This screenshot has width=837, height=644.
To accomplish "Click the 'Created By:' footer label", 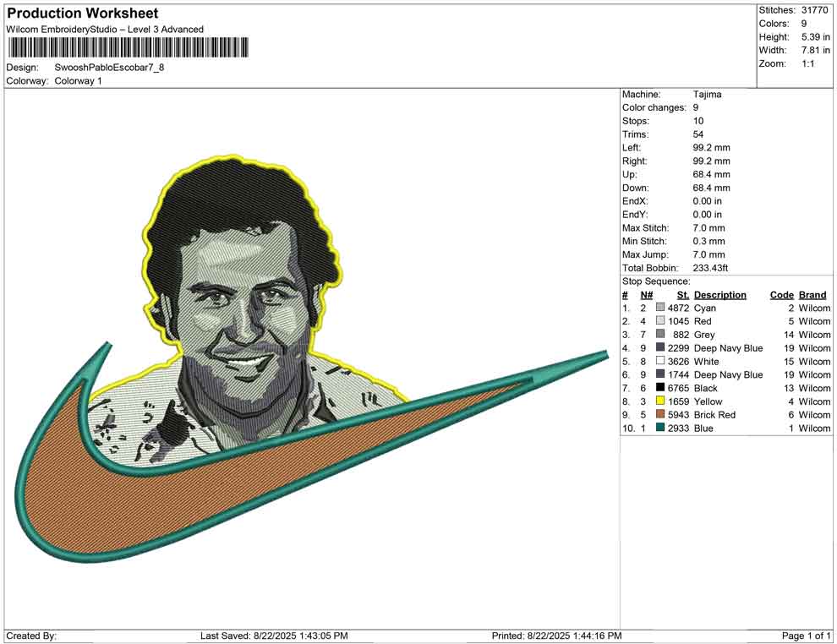I will click(31, 636).
